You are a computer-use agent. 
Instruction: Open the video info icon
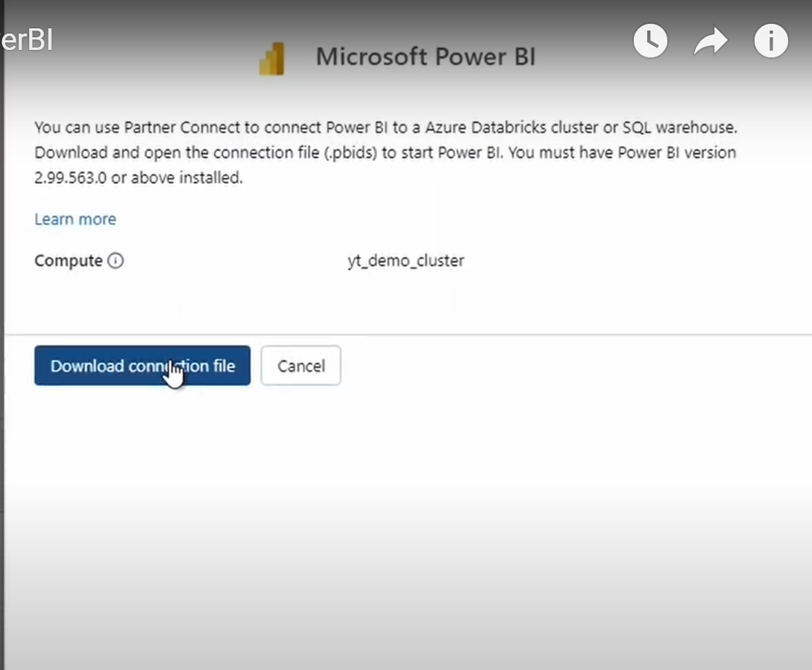point(771,40)
